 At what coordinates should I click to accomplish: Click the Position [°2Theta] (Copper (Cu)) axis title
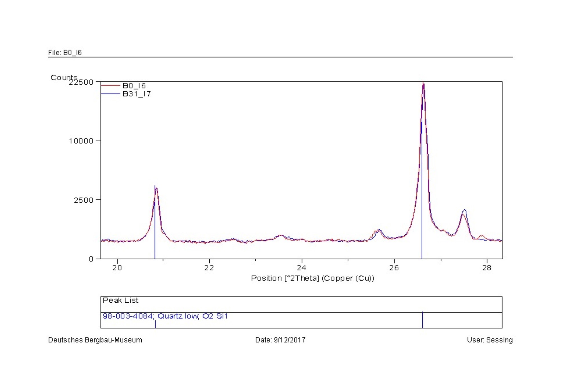coord(312,278)
